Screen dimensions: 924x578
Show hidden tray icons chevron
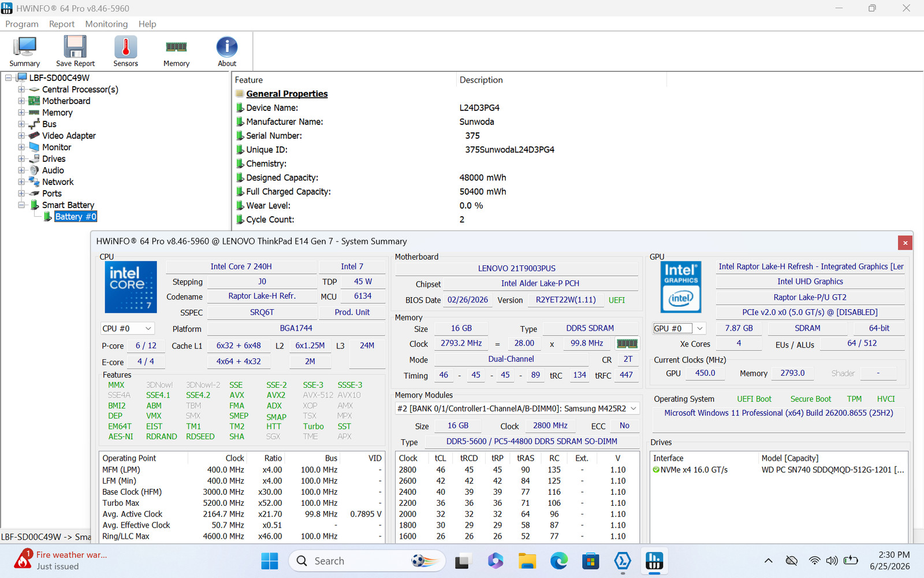point(768,561)
